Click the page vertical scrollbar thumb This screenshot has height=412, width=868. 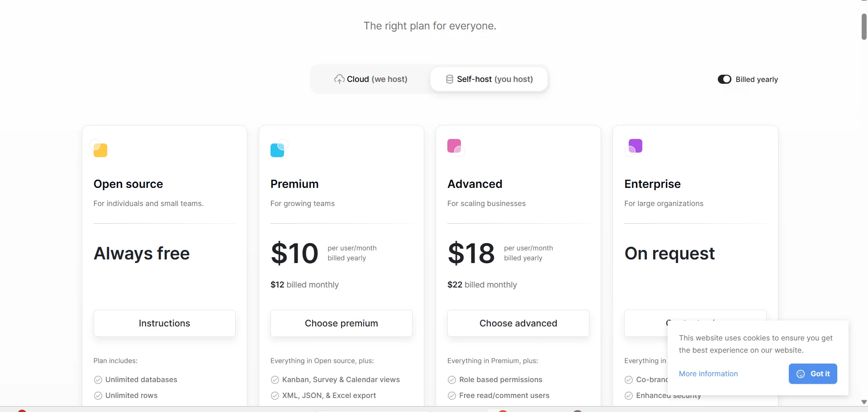pos(864,27)
